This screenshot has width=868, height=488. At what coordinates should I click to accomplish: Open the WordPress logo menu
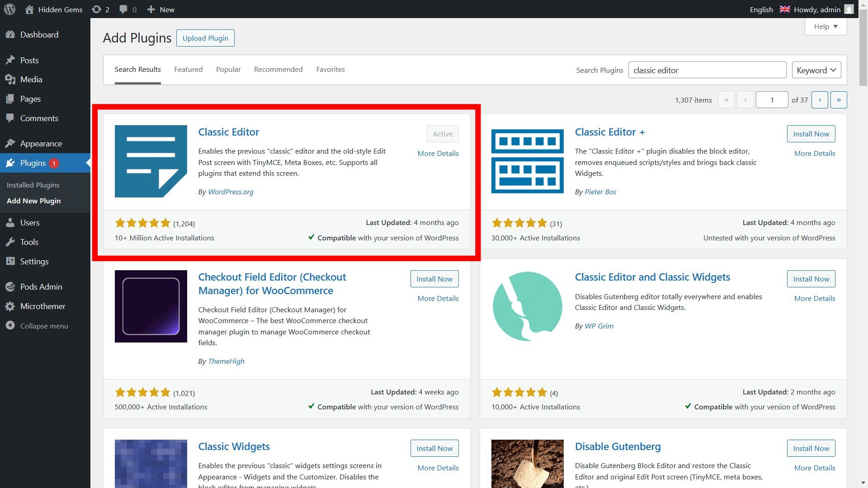tap(9, 9)
